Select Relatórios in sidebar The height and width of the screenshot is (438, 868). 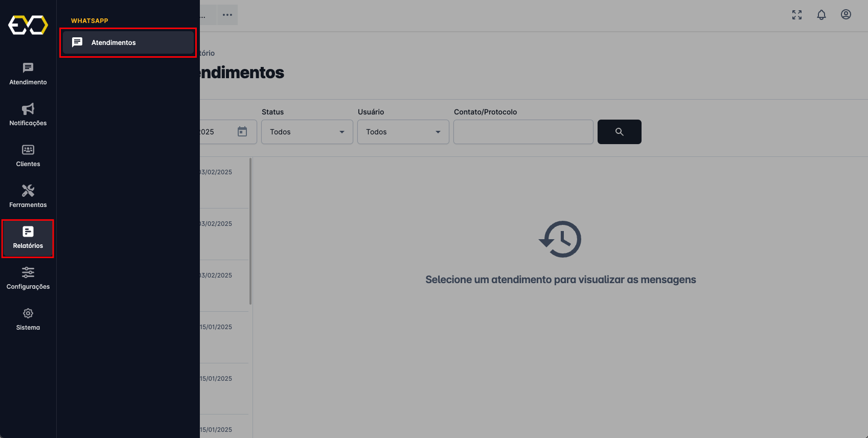pos(28,238)
